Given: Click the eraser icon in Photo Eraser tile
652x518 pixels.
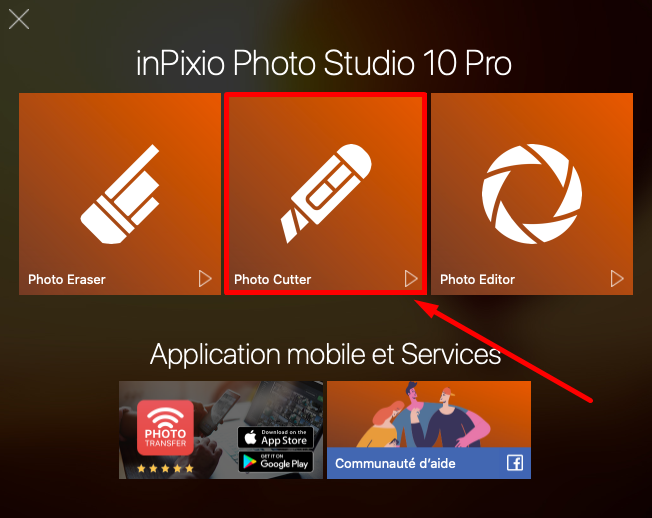Looking at the screenshot, I should point(120,194).
